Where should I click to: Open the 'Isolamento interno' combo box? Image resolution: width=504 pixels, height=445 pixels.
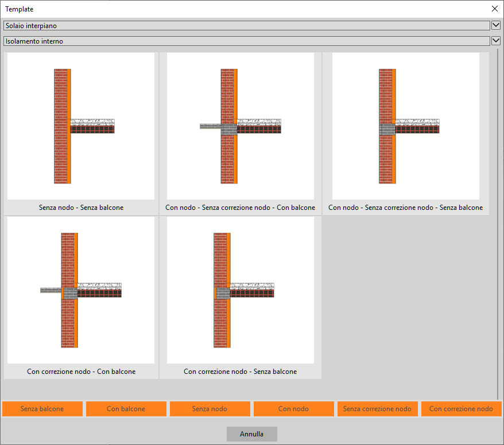click(x=247, y=41)
